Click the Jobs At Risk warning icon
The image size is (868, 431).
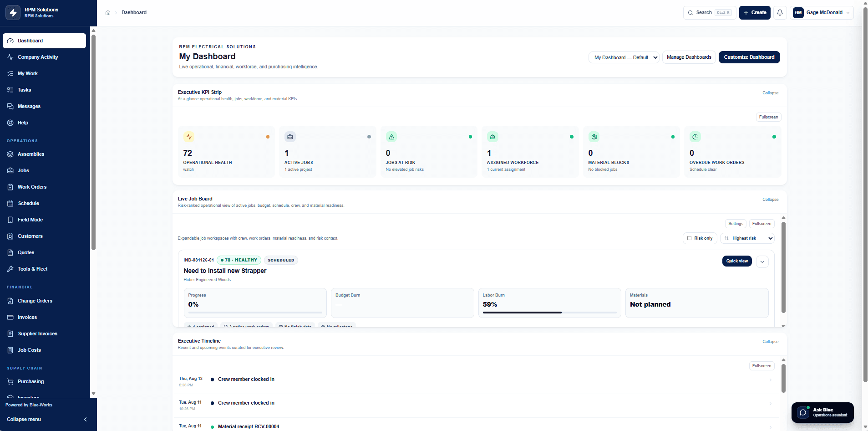(391, 137)
